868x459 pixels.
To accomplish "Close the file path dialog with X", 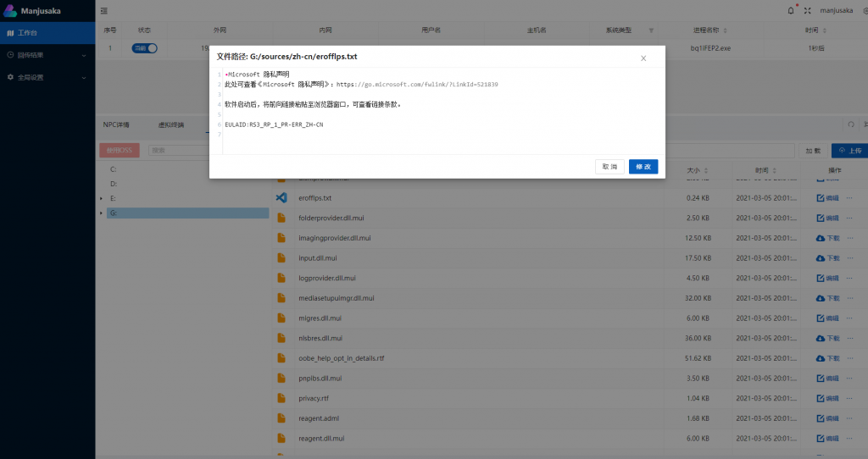I will click(x=643, y=58).
